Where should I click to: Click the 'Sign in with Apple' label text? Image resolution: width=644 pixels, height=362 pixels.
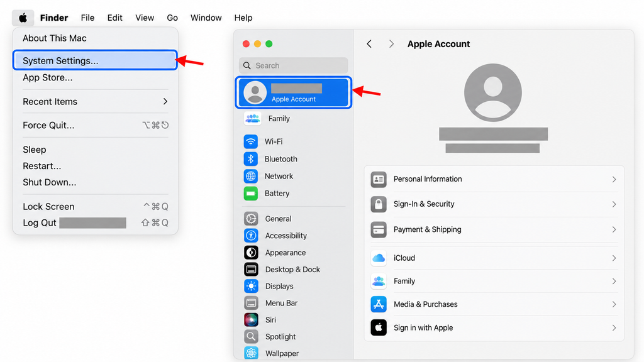point(423,327)
